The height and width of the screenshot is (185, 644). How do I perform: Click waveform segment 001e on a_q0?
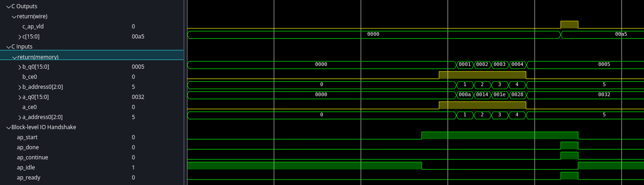pyautogui.click(x=499, y=95)
